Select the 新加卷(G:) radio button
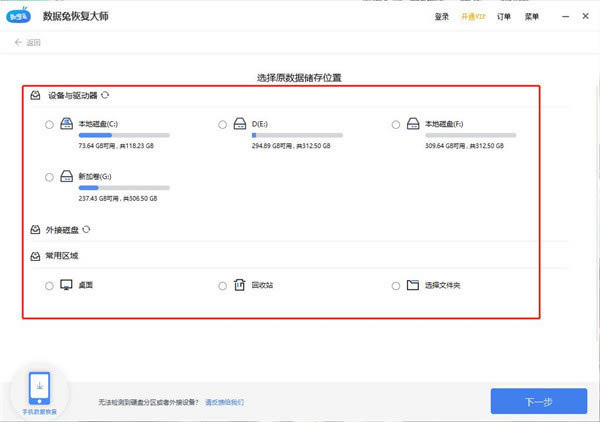The width and height of the screenshot is (600, 422). (49, 177)
